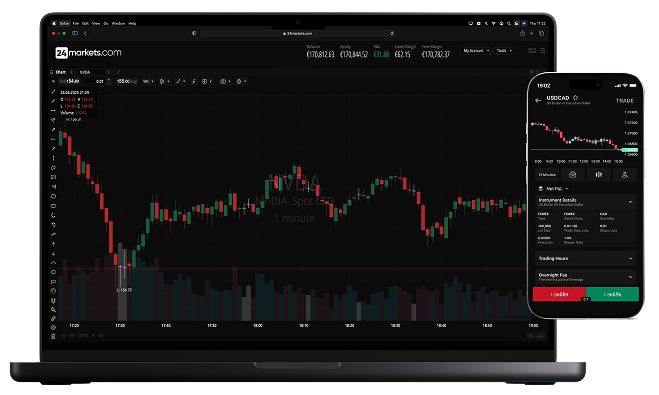Image resolution: width=659 pixels, height=395 pixels.
Task: Click the order quantity input field
Action: 95,81
